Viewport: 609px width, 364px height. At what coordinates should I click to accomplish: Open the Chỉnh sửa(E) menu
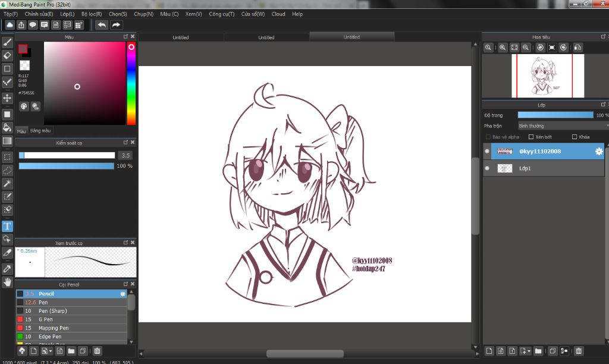coord(39,14)
